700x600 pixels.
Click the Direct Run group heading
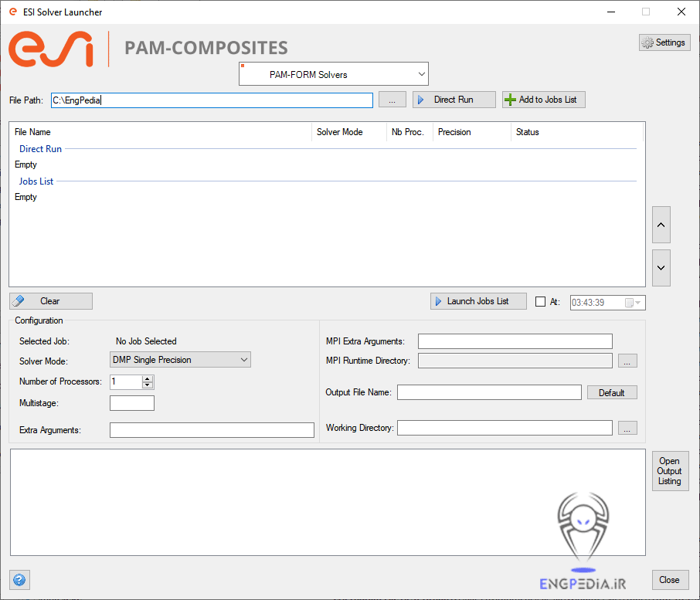point(41,149)
